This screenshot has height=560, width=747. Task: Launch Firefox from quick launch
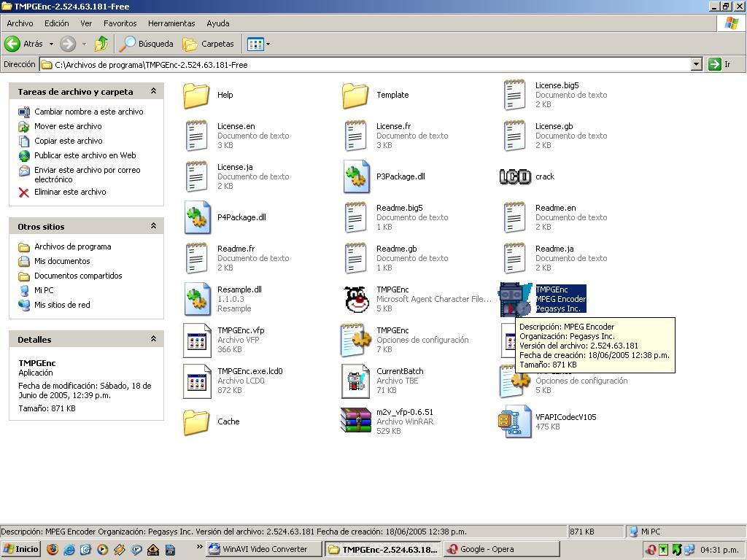(53, 550)
